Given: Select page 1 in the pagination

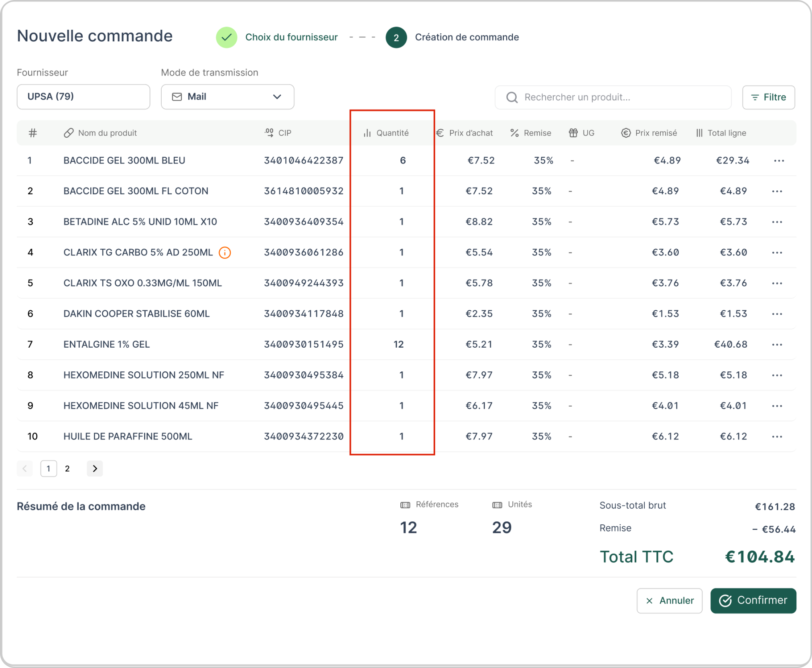Looking at the screenshot, I should pos(49,468).
